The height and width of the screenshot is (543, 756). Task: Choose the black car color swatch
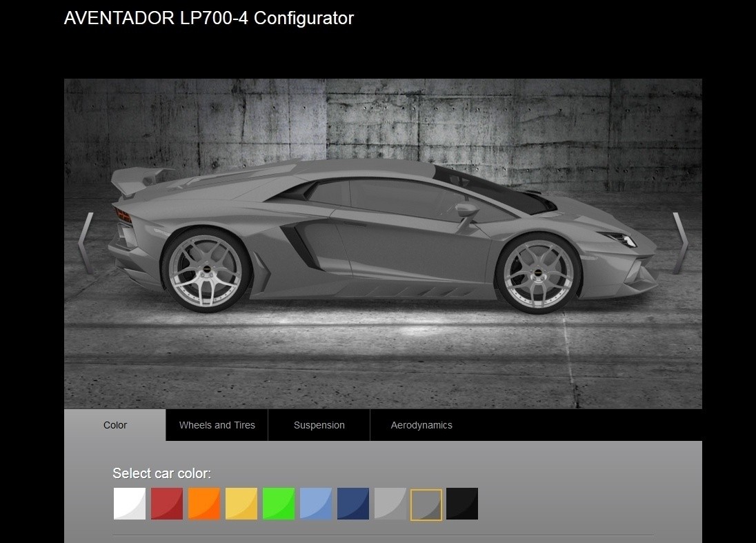462,504
